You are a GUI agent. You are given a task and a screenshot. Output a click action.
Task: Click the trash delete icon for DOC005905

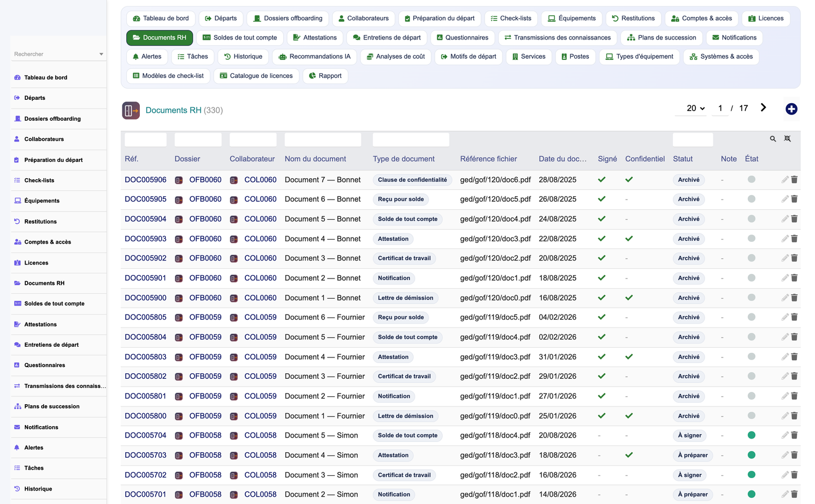(x=794, y=199)
